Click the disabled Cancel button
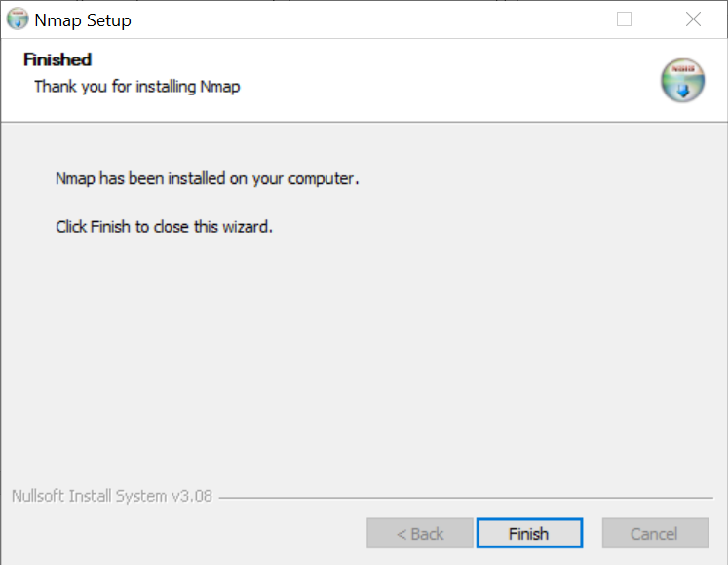 [654, 534]
